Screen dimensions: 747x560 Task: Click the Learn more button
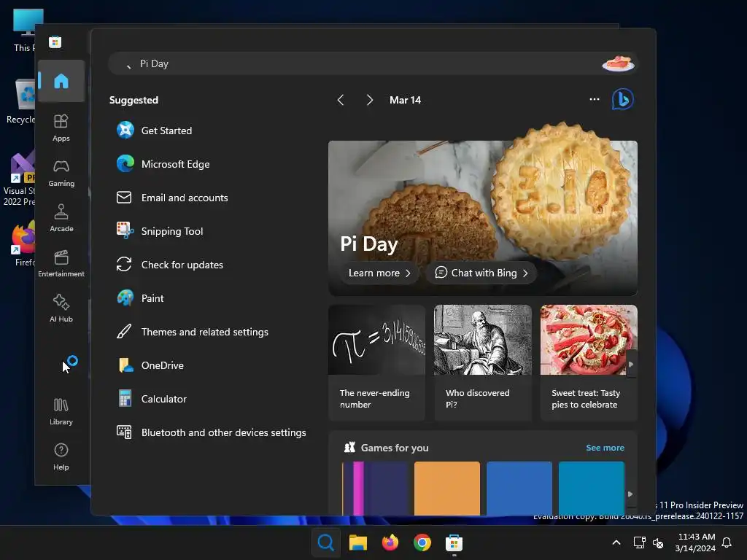coord(379,273)
